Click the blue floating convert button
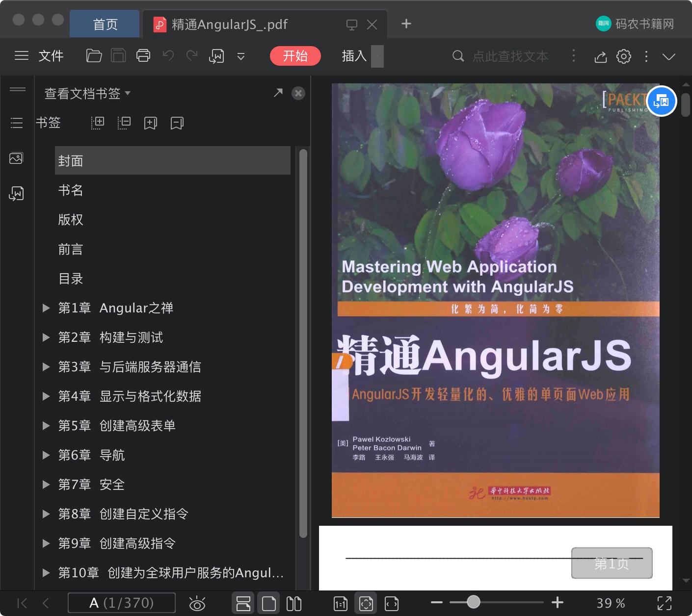This screenshot has width=692, height=616. 662,102
